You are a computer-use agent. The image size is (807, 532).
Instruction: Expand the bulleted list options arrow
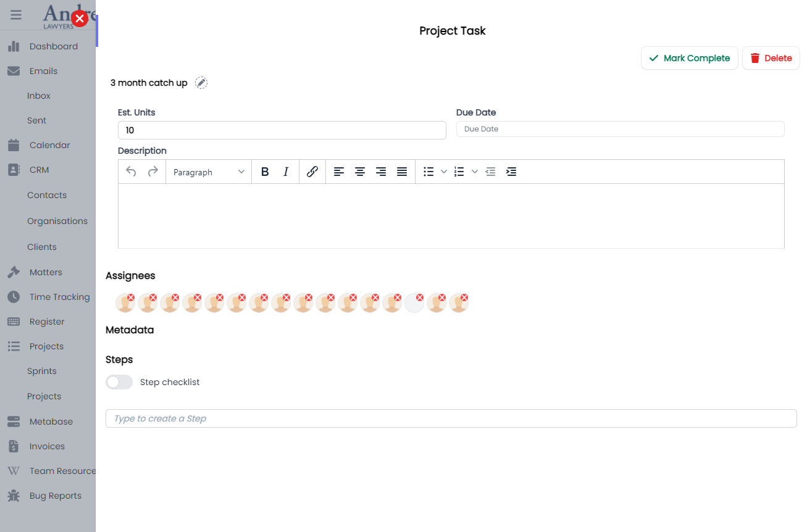pos(444,172)
